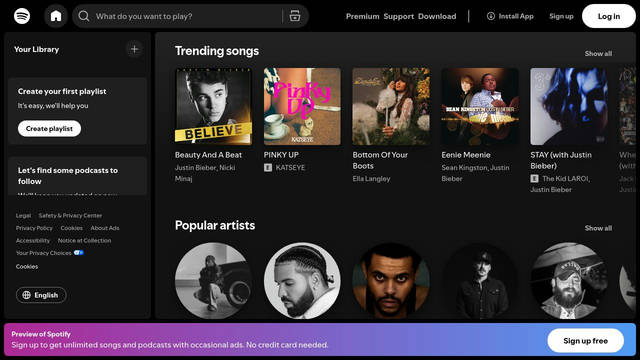The width and height of the screenshot is (640, 360).
Task: Open the Browse icon in search bar
Action: pos(295,16)
